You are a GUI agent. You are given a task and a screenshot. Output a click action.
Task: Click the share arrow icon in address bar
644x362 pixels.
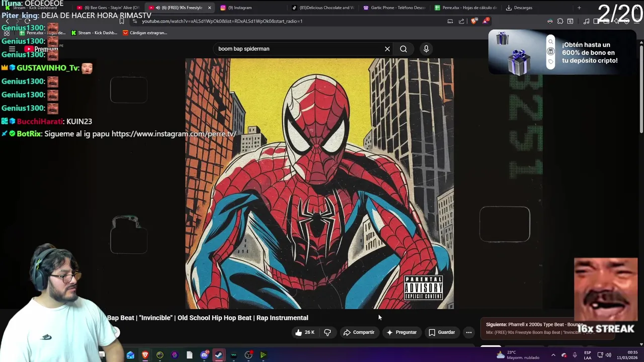(461, 21)
